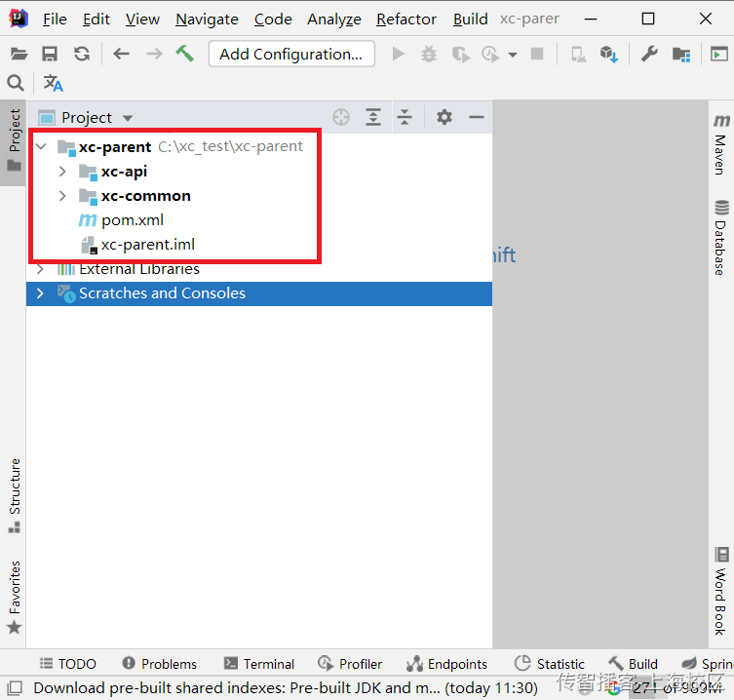The height and width of the screenshot is (700, 734).
Task: Expand the xc-common module
Action: (62, 196)
